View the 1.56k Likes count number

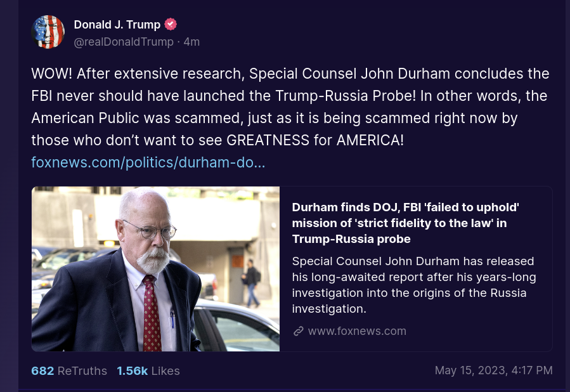pyautogui.click(x=133, y=371)
